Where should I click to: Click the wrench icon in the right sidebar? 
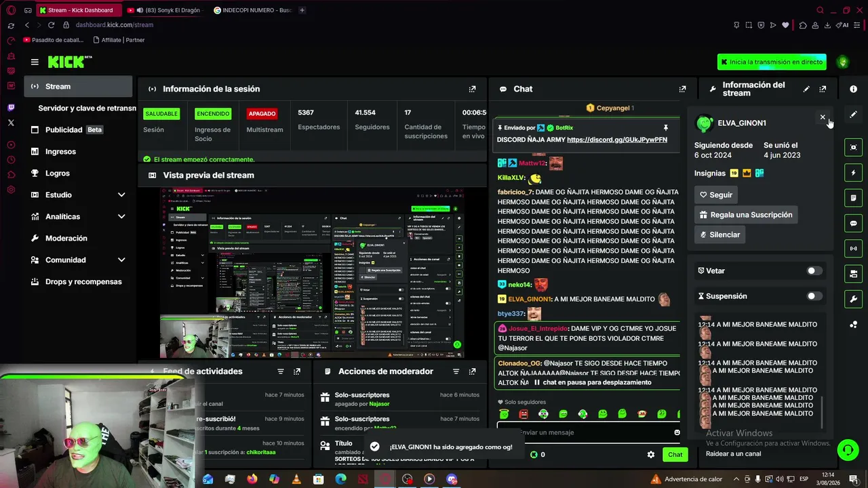point(853,299)
